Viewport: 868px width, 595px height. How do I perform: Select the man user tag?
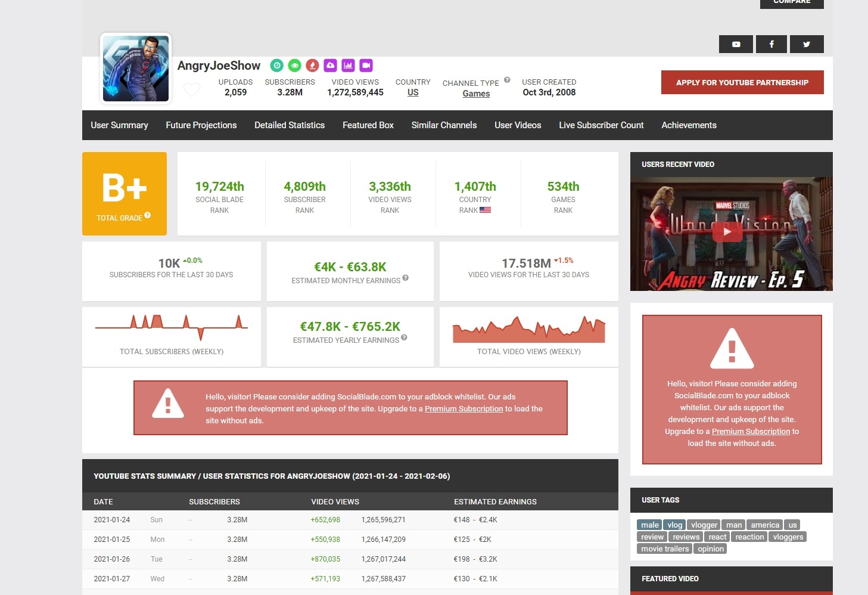(734, 525)
